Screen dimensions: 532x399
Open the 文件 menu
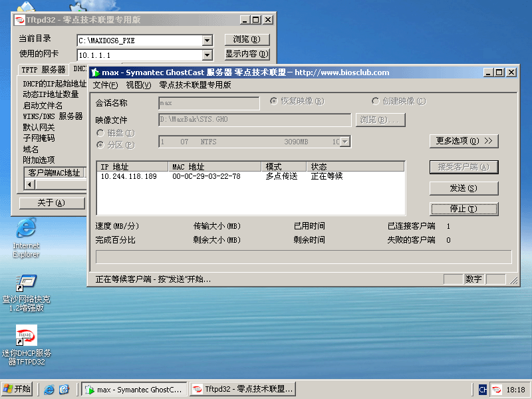click(x=105, y=85)
